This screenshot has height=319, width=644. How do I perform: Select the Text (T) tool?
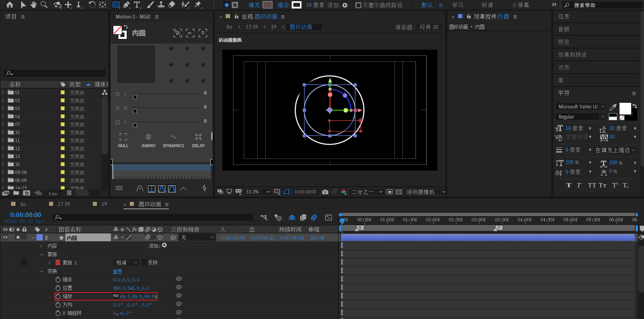tap(137, 5)
